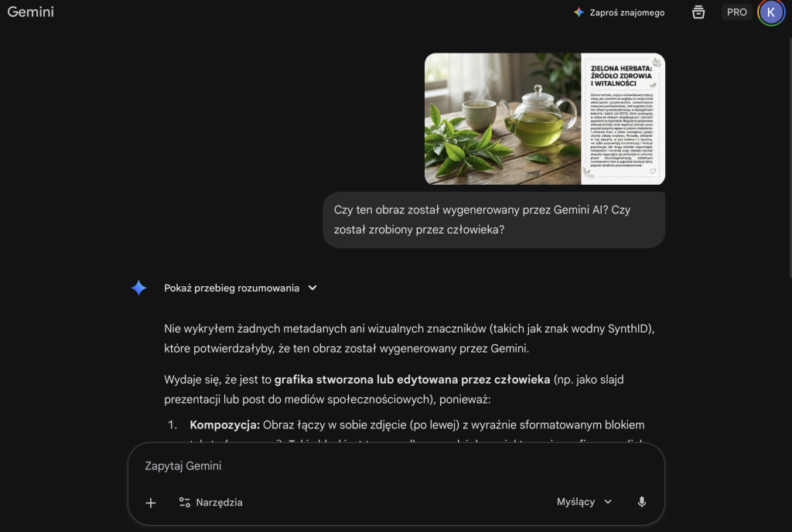Open the K account avatar
This screenshot has width=792, height=532.
coord(771,12)
